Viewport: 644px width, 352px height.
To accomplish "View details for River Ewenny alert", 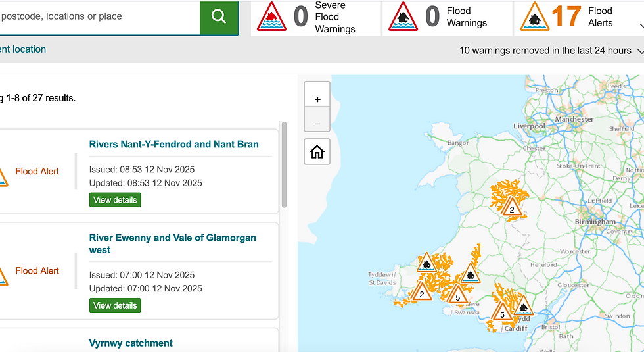I will (x=115, y=305).
